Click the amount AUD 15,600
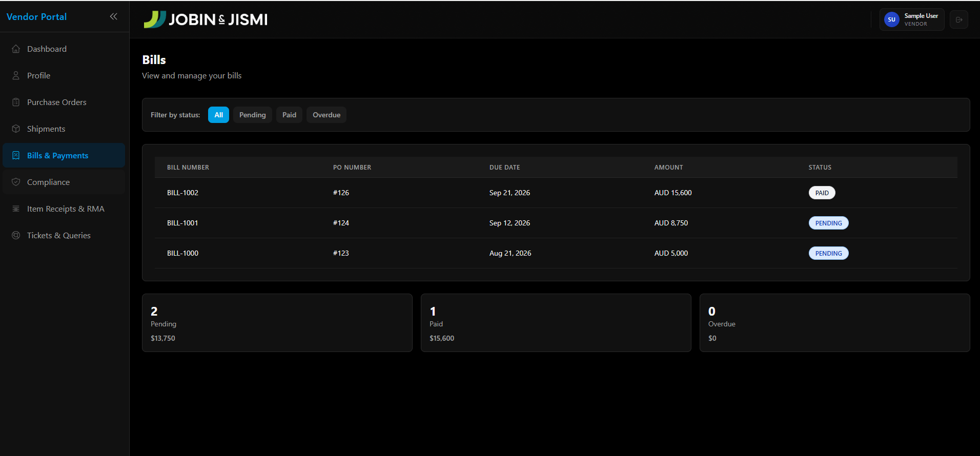 [x=673, y=193]
